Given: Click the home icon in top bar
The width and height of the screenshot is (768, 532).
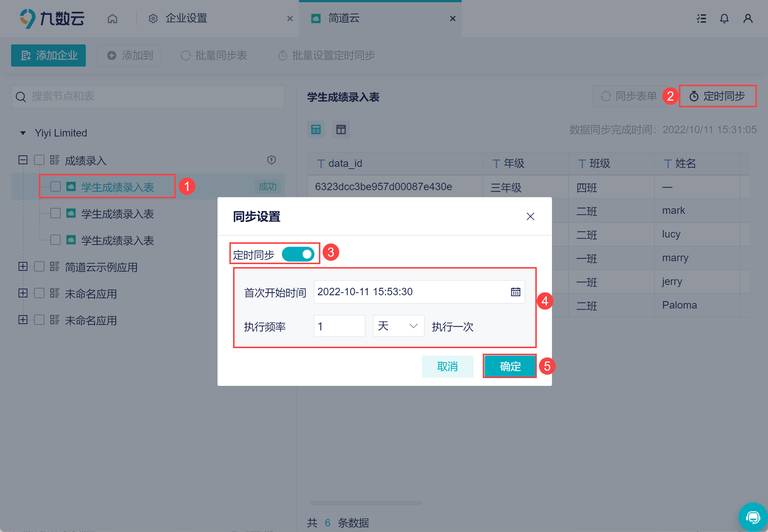Looking at the screenshot, I should point(112,18).
